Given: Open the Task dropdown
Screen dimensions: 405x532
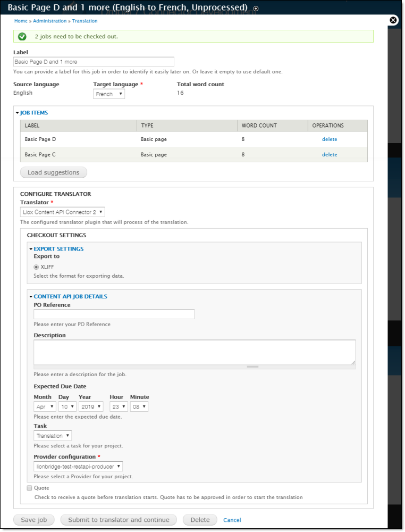Looking at the screenshot, I should (52, 436).
